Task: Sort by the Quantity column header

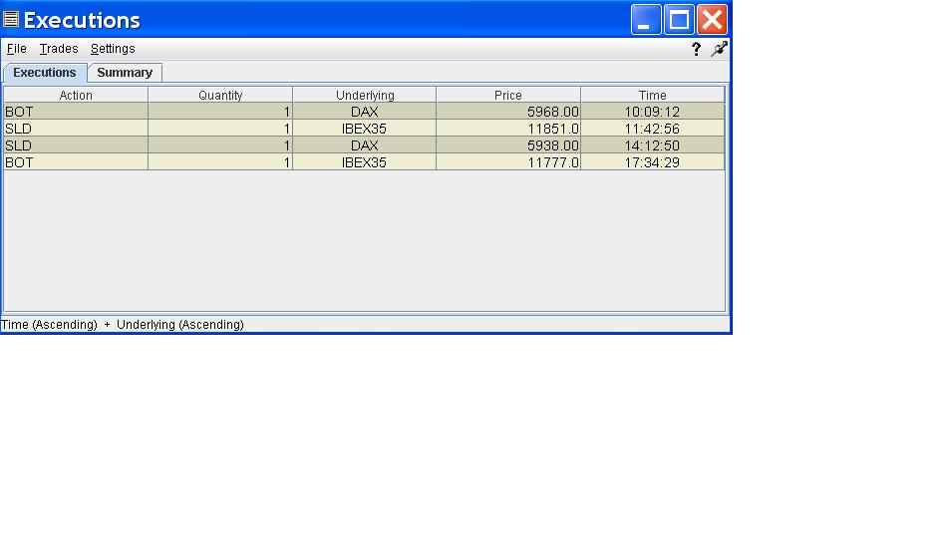Action: 220,95
